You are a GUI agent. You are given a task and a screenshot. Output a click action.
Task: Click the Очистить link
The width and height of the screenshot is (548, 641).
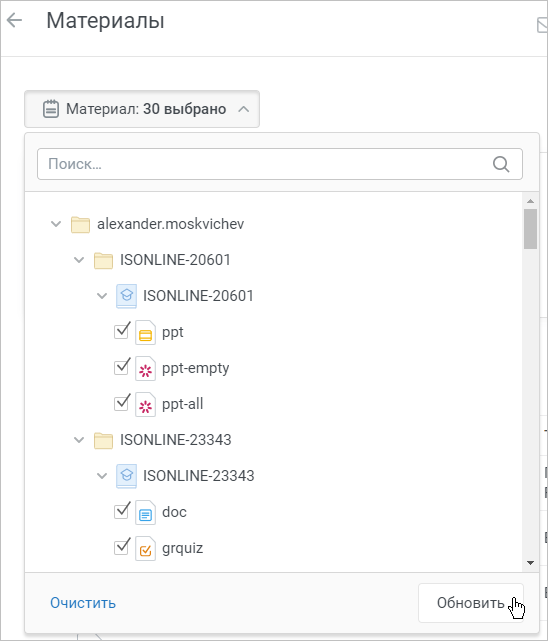pyautogui.click(x=83, y=603)
